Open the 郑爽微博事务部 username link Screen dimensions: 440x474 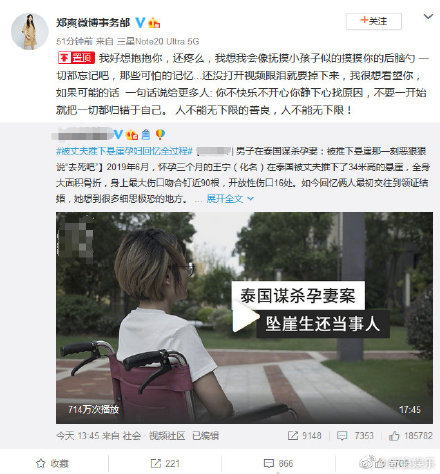click(x=93, y=23)
